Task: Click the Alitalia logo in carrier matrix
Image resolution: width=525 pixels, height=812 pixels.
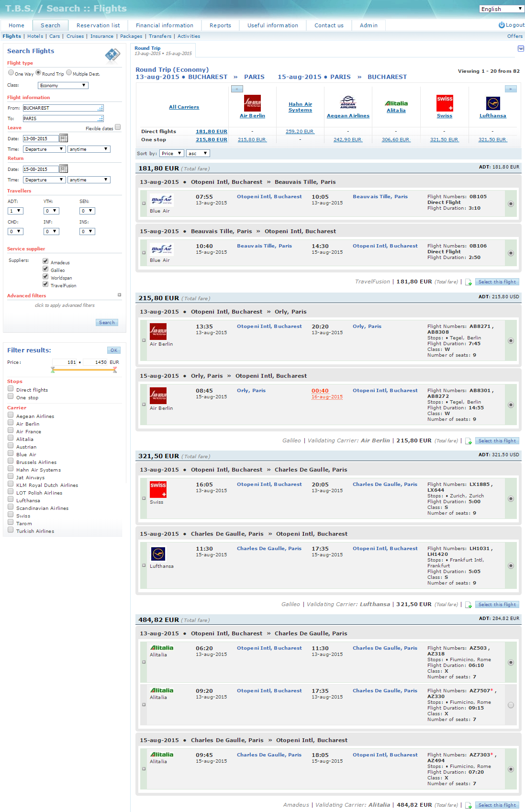Action: [x=396, y=103]
